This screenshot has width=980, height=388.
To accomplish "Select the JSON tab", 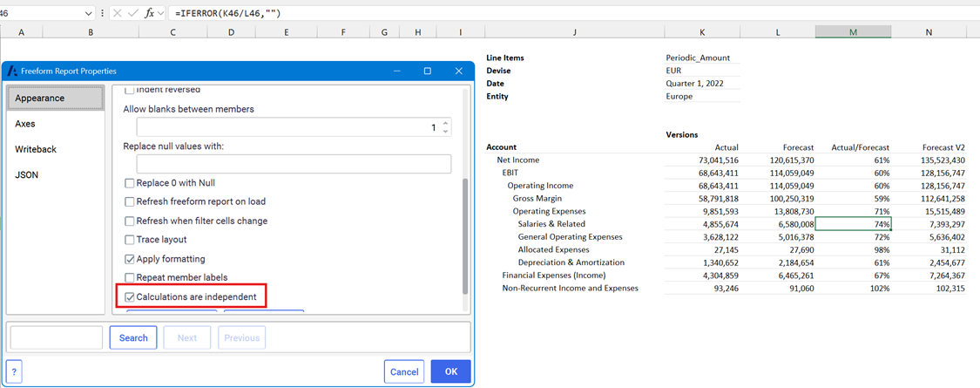I will (26, 174).
